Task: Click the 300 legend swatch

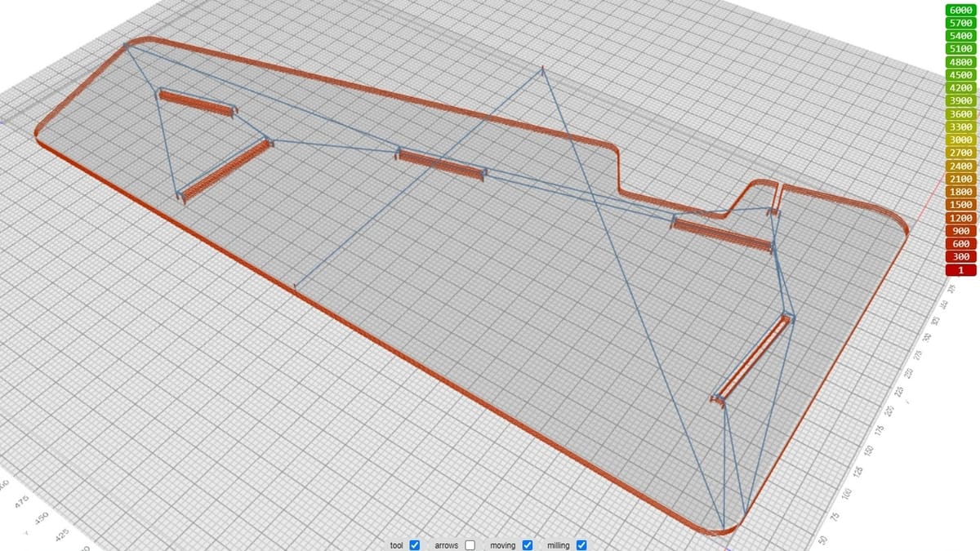Action: click(960, 257)
